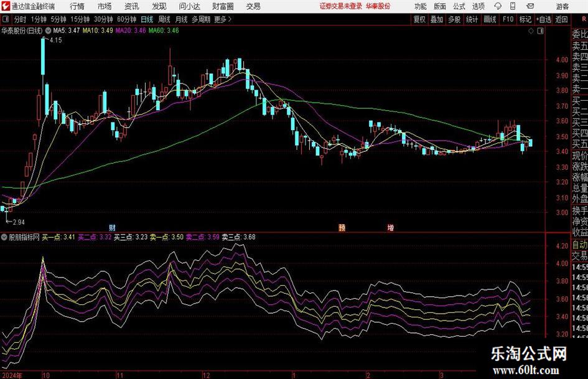Open the mobile phone icon
The height and width of the screenshot is (379, 588).
[x=513, y=6]
